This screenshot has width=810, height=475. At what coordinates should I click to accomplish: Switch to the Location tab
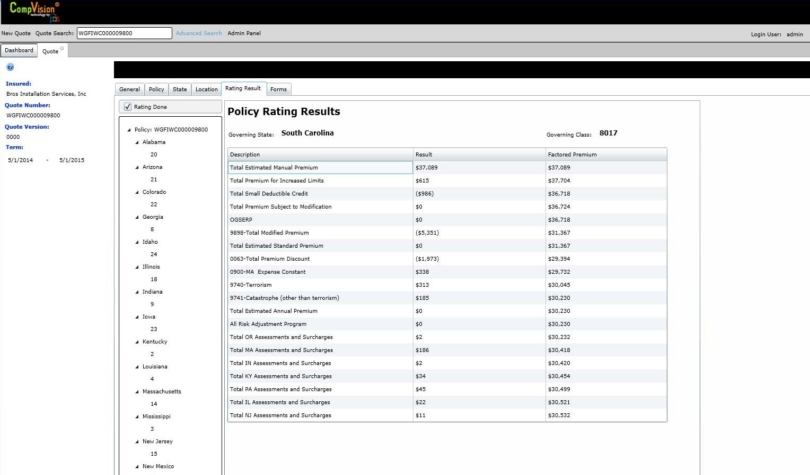207,89
